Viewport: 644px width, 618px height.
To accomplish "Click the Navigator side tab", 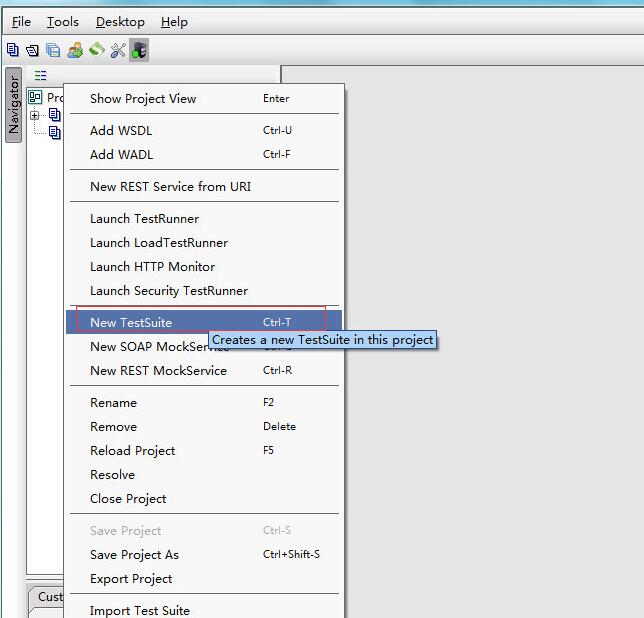I will pos(14,105).
